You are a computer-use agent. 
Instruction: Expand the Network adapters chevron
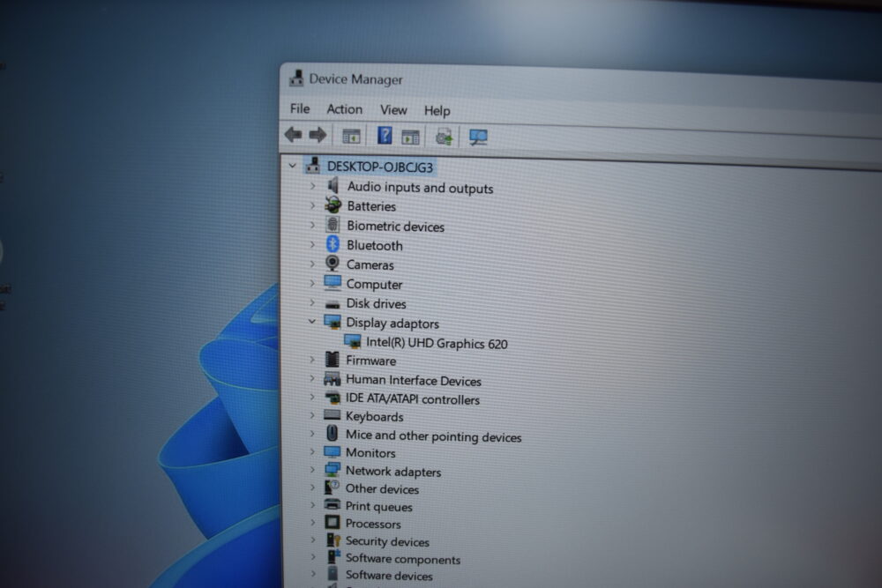[312, 469]
